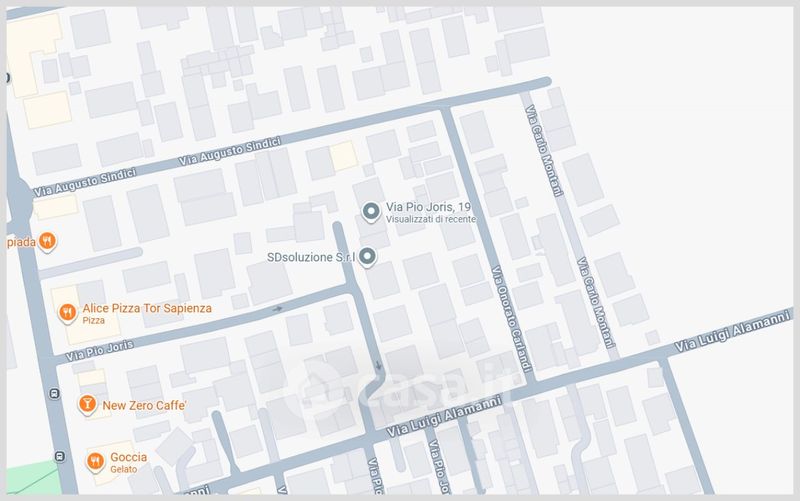Screen dimensions: 800x501
Task: Click the New Zero Caffe' cocktail icon
Action: coord(87,404)
